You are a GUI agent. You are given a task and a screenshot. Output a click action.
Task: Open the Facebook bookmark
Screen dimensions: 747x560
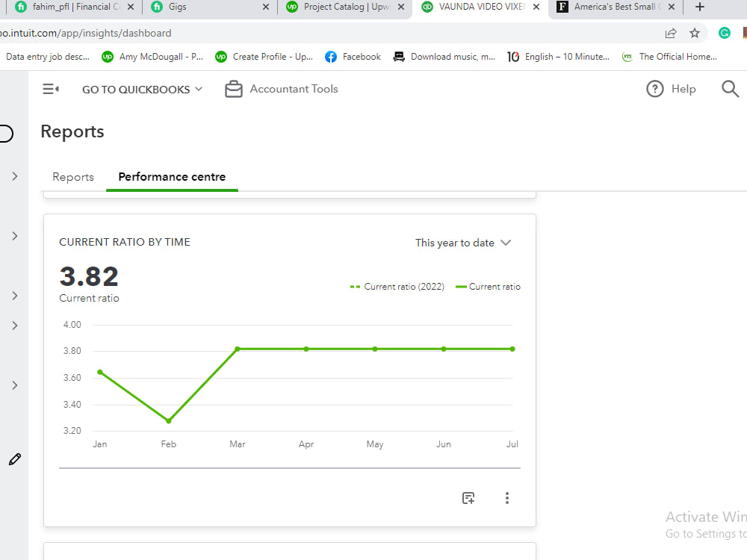353,57
